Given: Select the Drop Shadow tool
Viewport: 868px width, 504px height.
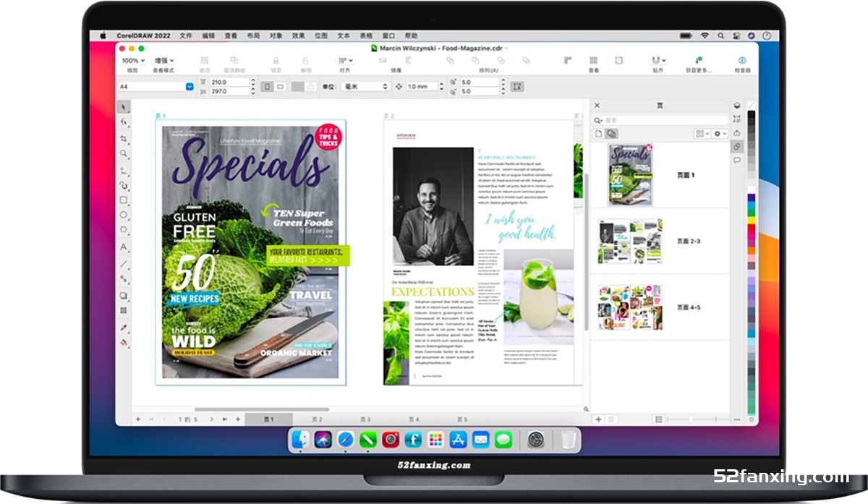Looking at the screenshot, I should tap(124, 296).
